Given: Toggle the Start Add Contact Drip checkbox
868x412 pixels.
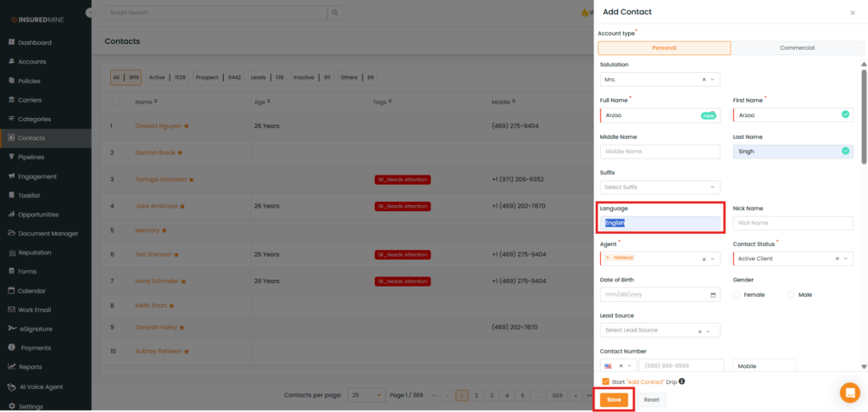Looking at the screenshot, I should point(605,381).
